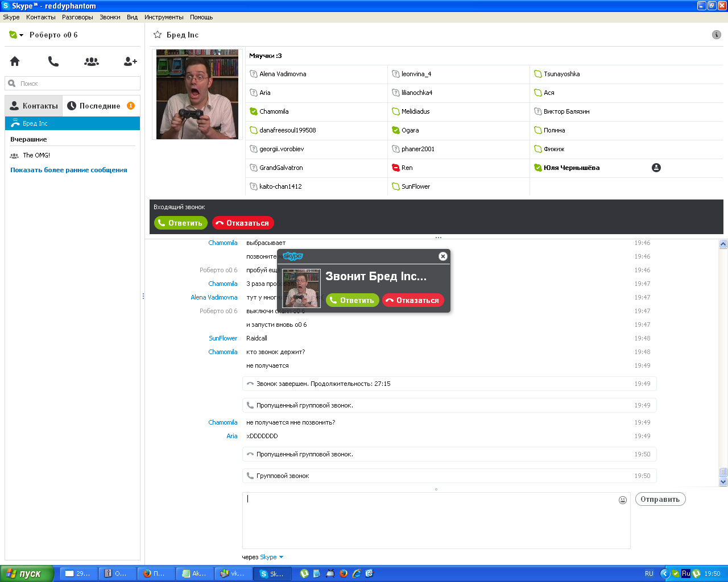Click the RU language indicator in taskbar
The image size is (728, 582).
[649, 573]
